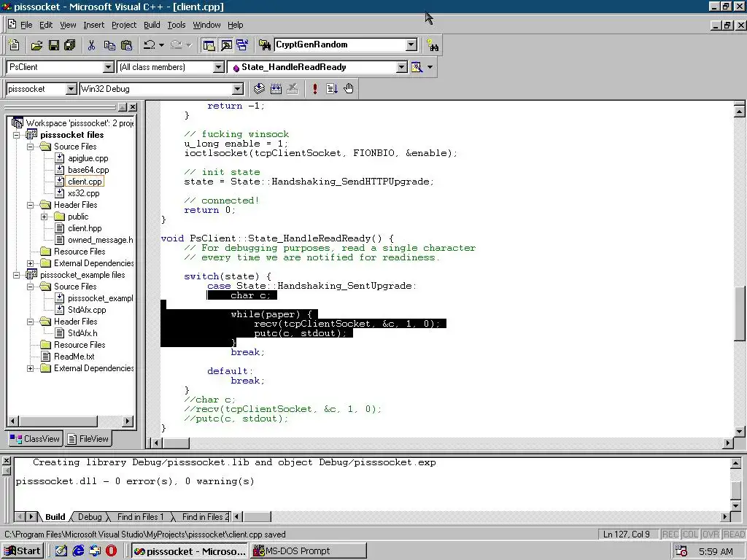Collapse the first Source Files folder

31,147
